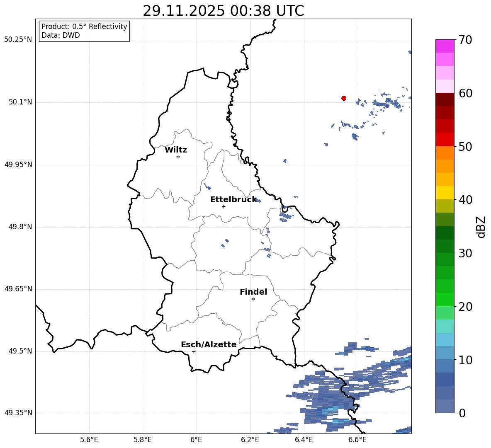
Task: Click the bright green colorbar segment above 20
Action: (445, 299)
